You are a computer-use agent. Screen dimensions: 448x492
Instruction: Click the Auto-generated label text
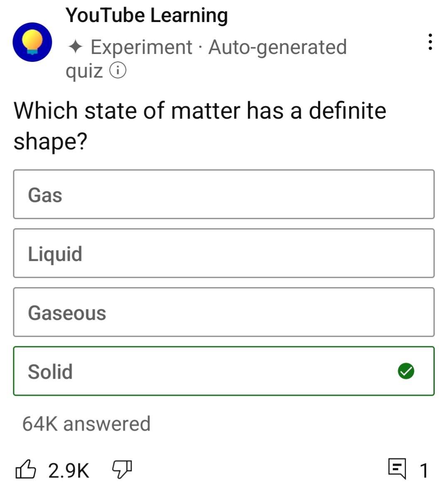click(x=277, y=47)
